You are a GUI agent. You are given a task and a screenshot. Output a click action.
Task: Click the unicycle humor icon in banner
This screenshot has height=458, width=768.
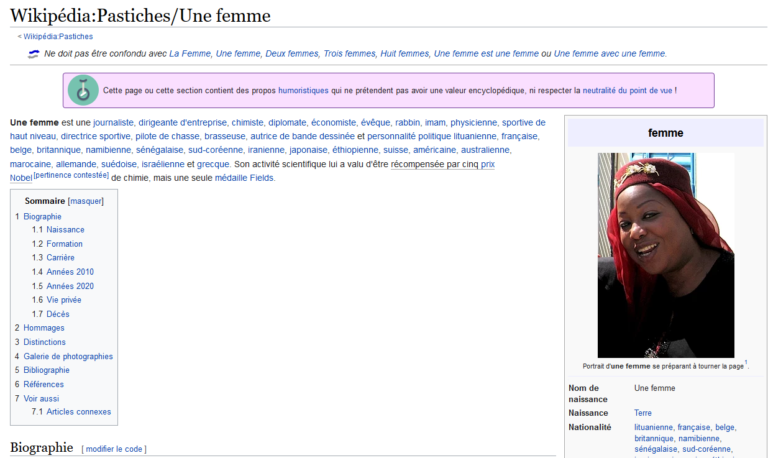click(83, 90)
